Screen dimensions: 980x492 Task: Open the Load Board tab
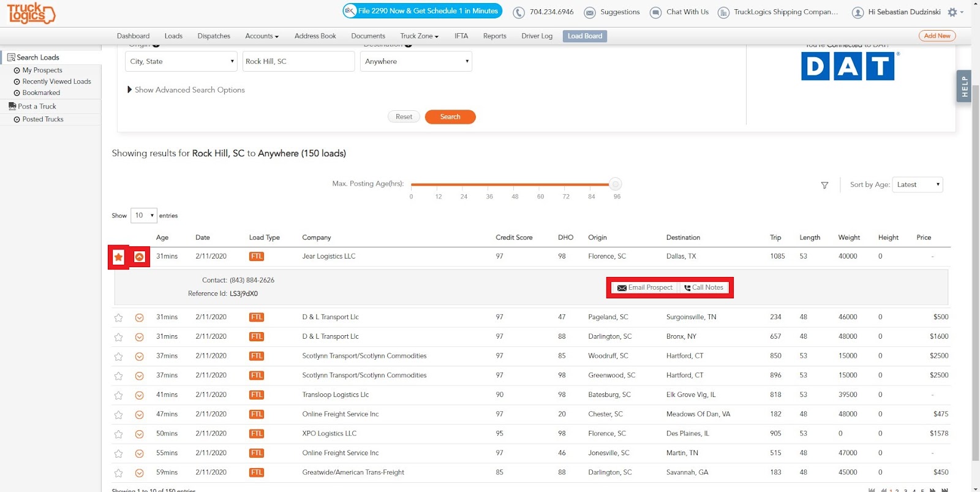click(585, 36)
